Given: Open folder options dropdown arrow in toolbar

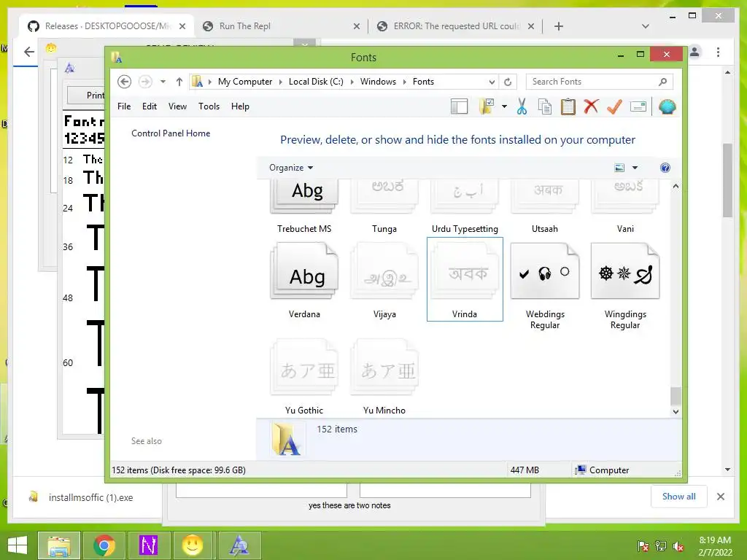Looking at the screenshot, I should click(504, 106).
